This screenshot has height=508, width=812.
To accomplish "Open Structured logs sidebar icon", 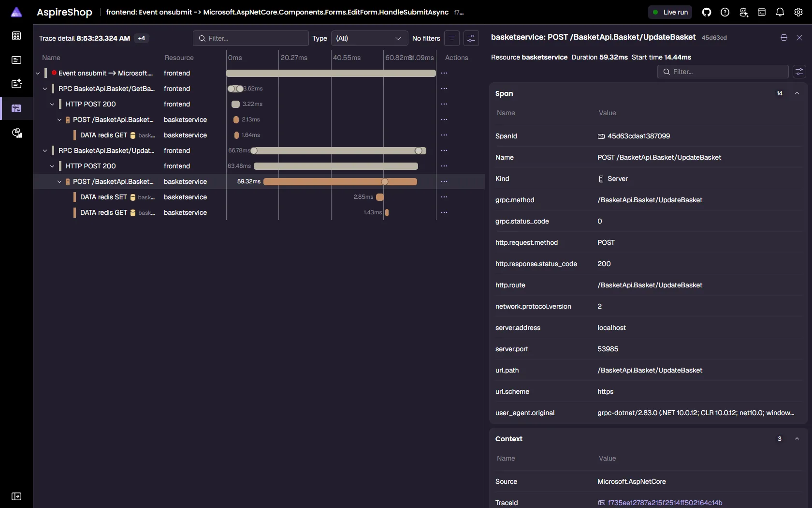I will pos(16,84).
